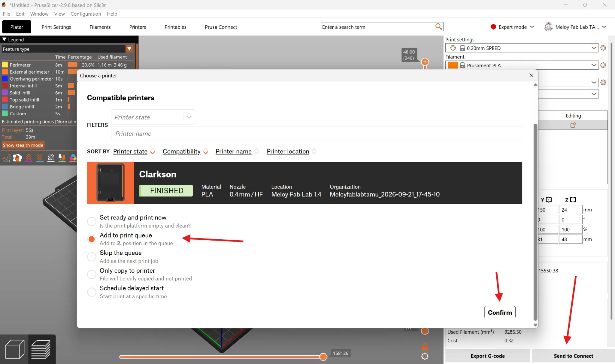Click Send to Connect button
The height and width of the screenshot is (364, 615).
click(x=573, y=356)
